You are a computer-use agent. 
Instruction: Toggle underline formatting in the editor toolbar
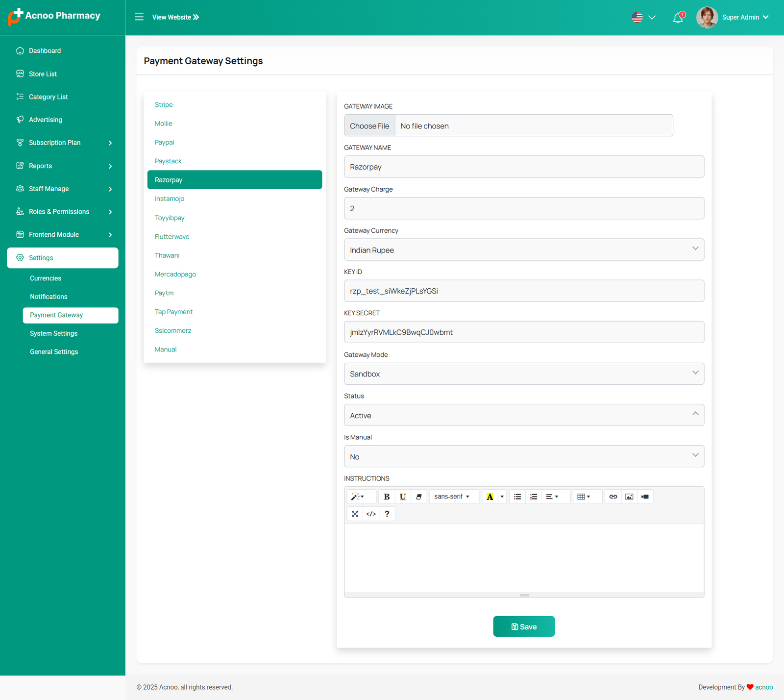point(403,497)
